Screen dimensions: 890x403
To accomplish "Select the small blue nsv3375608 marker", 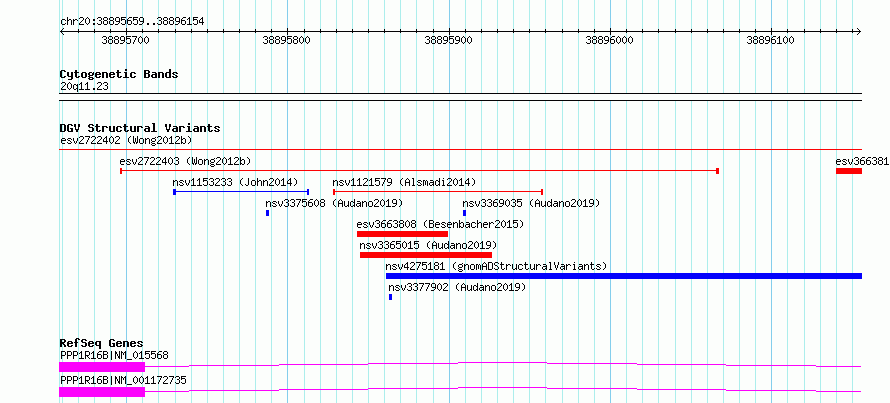I will tap(267, 213).
